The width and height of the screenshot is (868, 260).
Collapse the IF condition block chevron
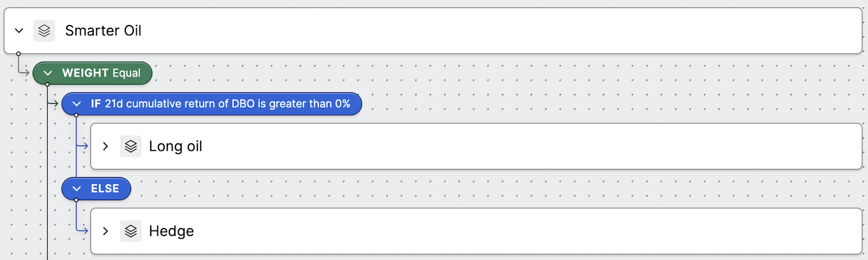click(76, 104)
